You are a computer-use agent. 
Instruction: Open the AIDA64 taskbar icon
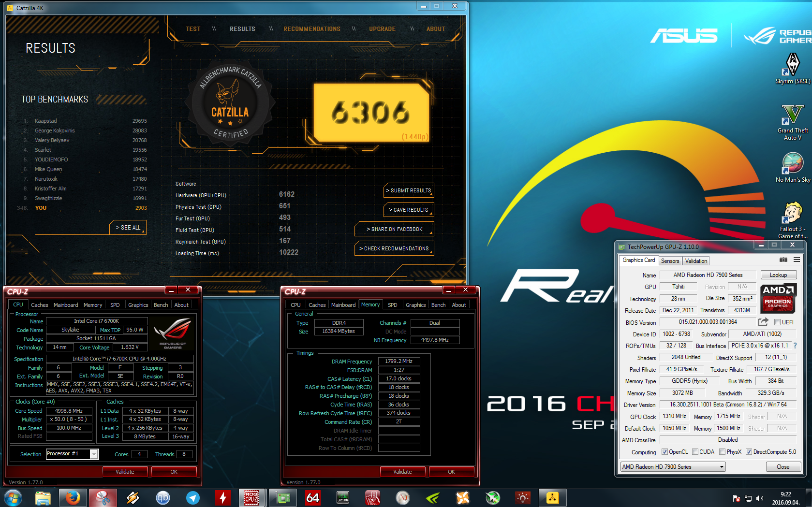(313, 498)
